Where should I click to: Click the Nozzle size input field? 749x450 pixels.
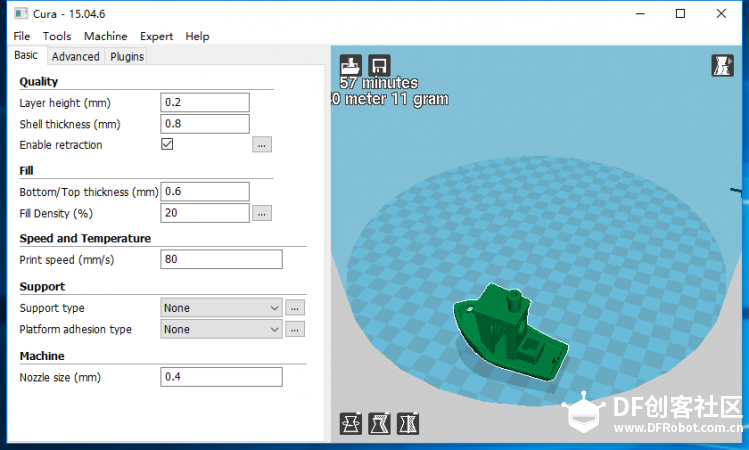(221, 377)
